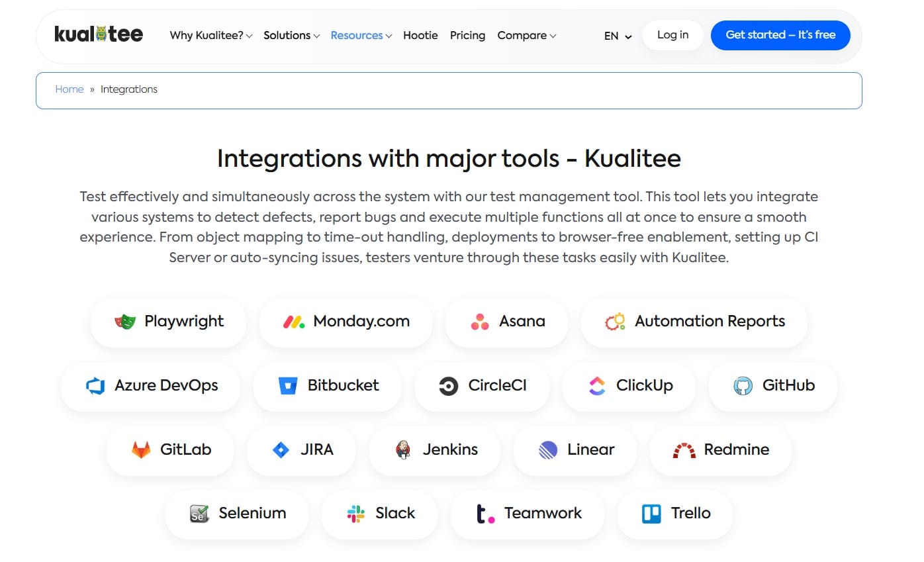This screenshot has width=924, height=562.
Task: Open the Azure DevOps text label
Action: [x=166, y=386]
